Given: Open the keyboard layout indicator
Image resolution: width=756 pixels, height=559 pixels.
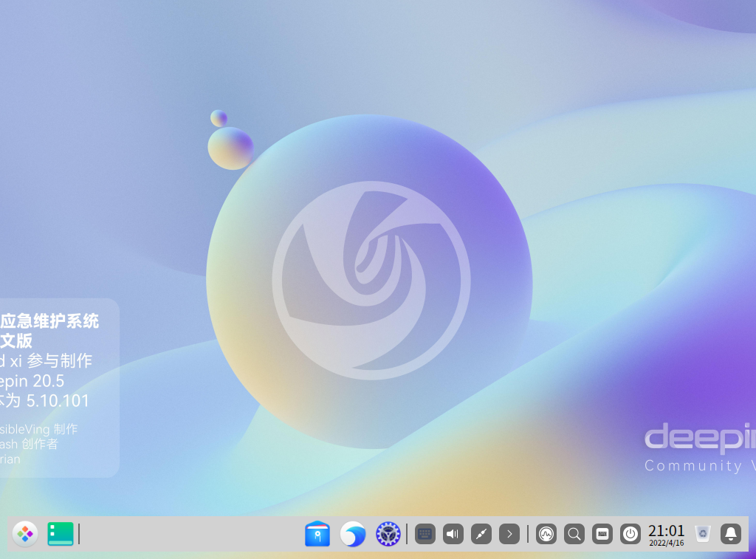Looking at the screenshot, I should coord(602,533).
